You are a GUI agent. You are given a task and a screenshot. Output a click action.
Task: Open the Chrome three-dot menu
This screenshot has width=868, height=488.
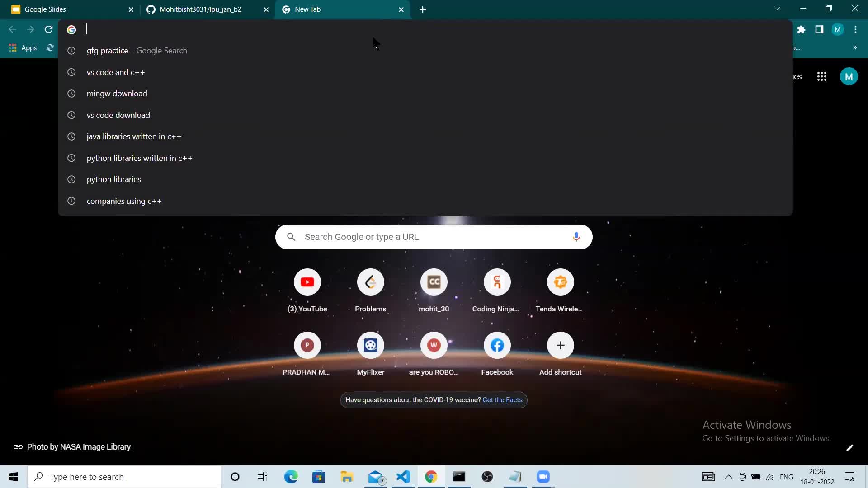pyautogui.click(x=855, y=29)
